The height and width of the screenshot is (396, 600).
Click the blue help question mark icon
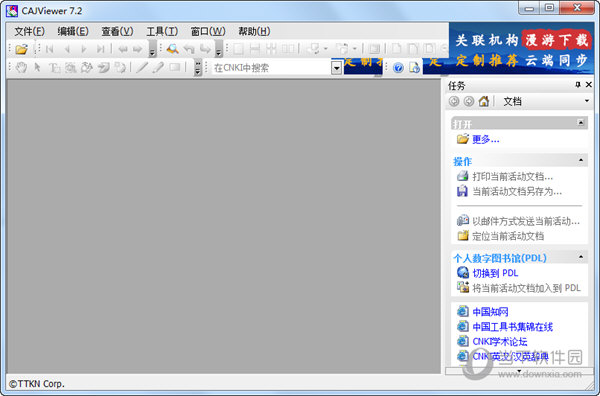click(398, 68)
